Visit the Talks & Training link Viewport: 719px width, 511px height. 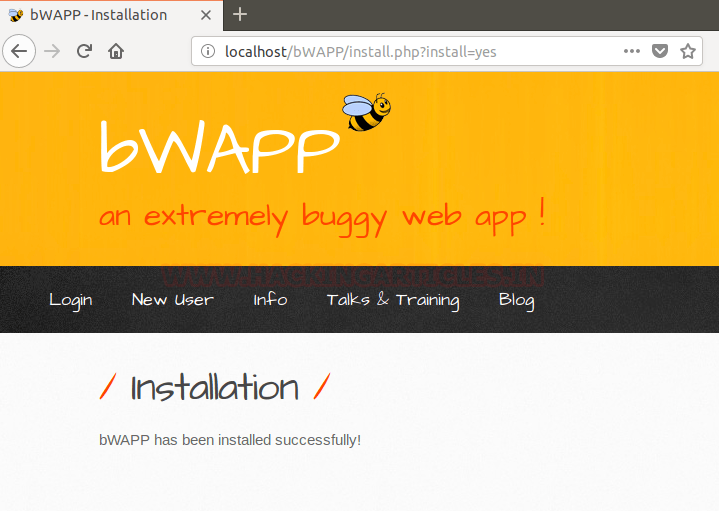393,300
